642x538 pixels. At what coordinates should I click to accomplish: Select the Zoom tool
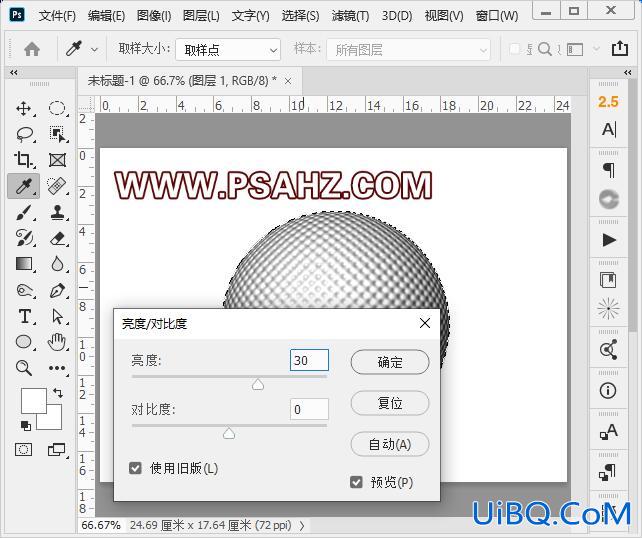(x=24, y=368)
